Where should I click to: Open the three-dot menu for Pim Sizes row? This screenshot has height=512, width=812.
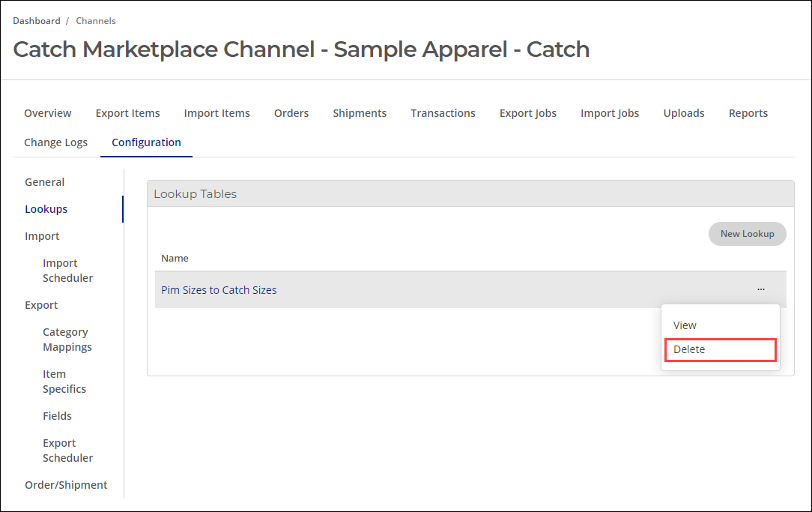pos(761,289)
